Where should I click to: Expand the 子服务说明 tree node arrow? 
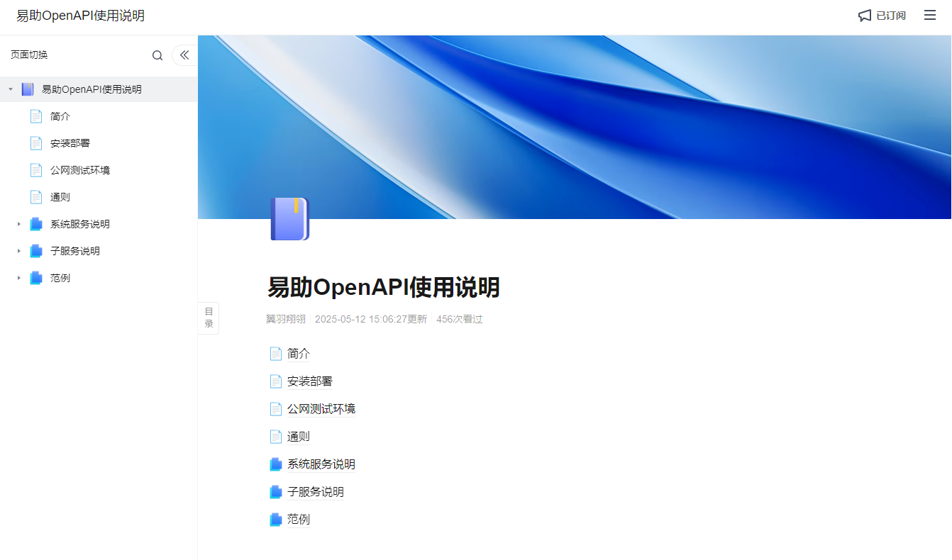[19, 251]
